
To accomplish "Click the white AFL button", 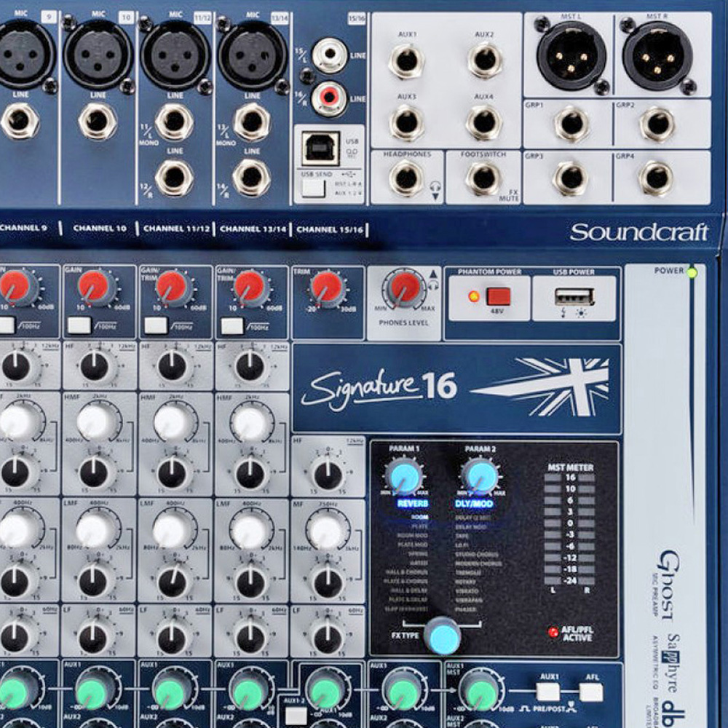I will click(x=591, y=692).
